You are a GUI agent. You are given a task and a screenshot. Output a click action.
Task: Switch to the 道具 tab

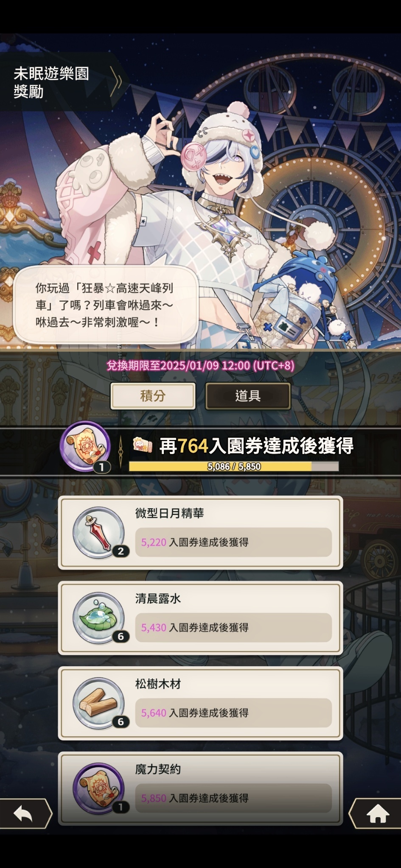click(248, 396)
